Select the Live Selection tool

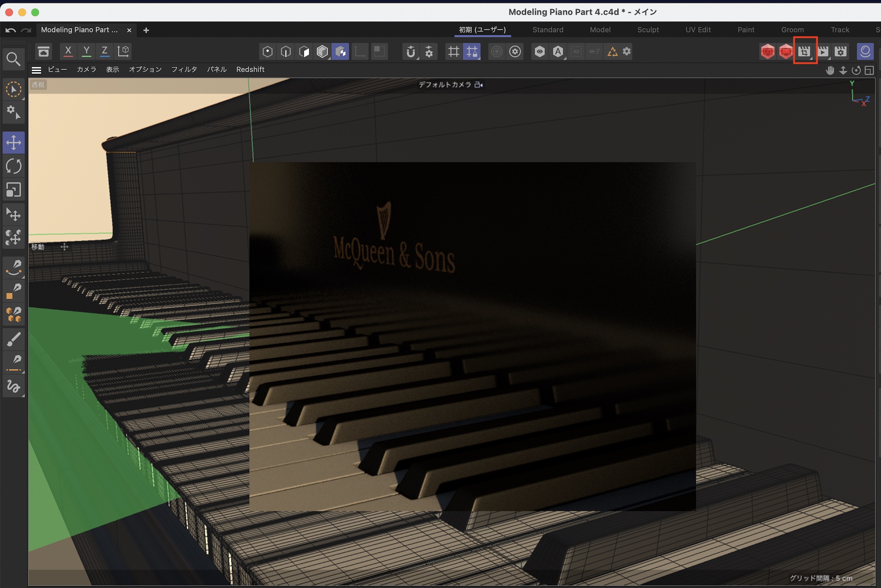(14, 89)
